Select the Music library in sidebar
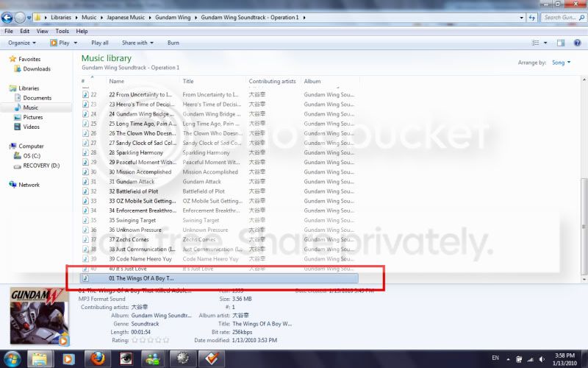Screen dimensions: 588x368 click(30, 107)
